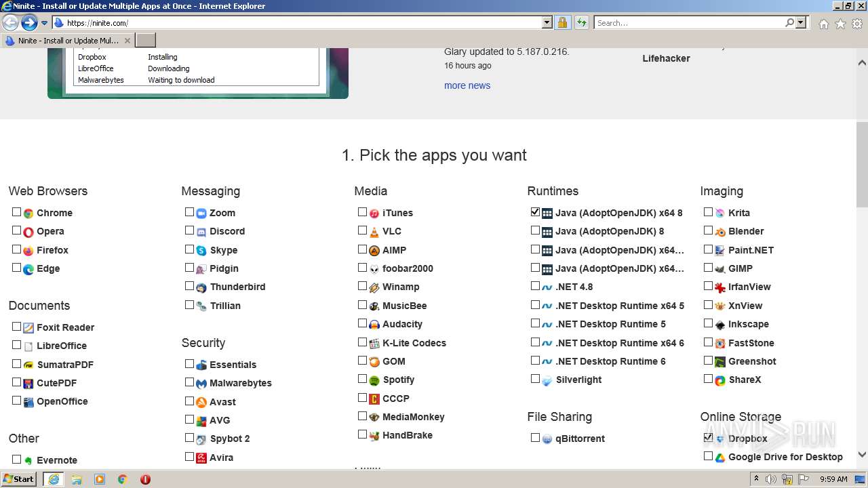868x488 pixels.
Task: Click the Zoom app icon
Action: tap(201, 213)
